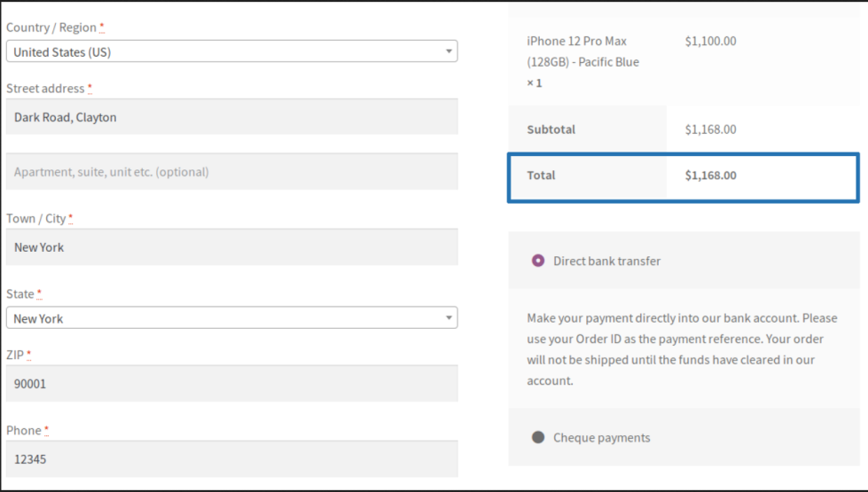
Task: Focus the Apartment, suite, unit optional field
Action: pyautogui.click(x=231, y=172)
